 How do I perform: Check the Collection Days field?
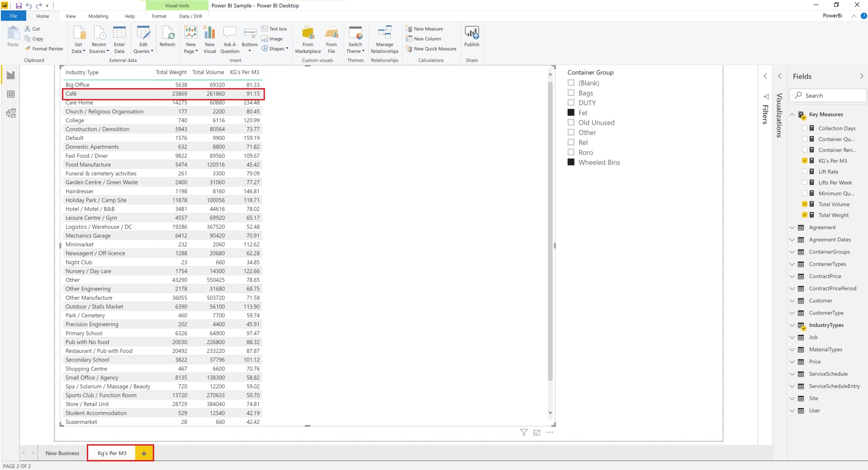pyautogui.click(x=805, y=128)
